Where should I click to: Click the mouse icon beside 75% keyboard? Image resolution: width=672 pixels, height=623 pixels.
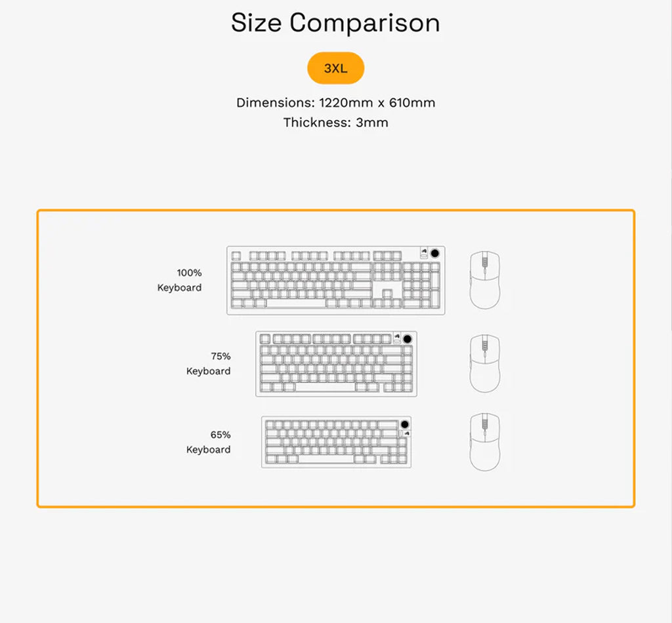click(x=485, y=363)
